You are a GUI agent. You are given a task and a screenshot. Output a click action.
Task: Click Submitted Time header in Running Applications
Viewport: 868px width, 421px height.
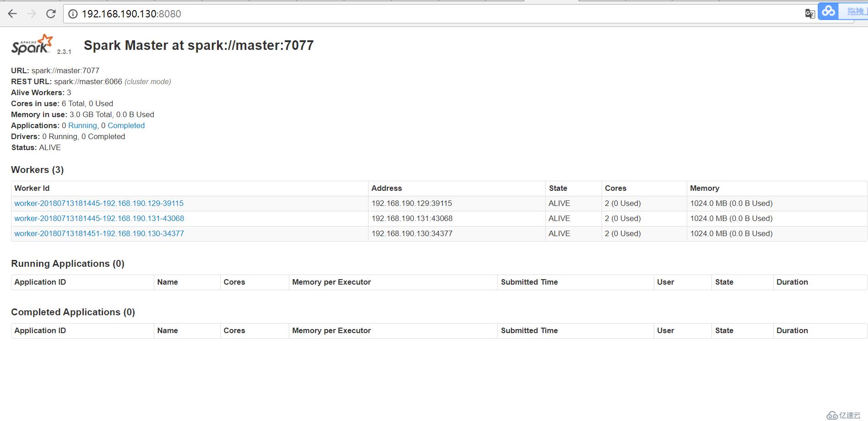pos(529,282)
